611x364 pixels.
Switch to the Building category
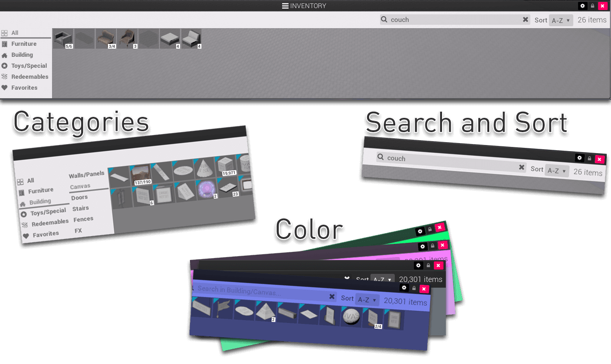(22, 55)
